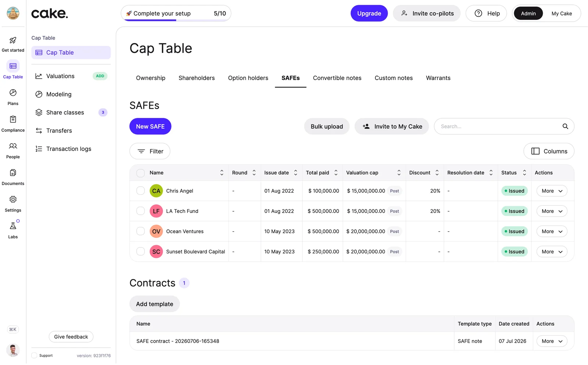Open Compliance clipboard icon
The image size is (588, 365).
click(x=13, y=119)
